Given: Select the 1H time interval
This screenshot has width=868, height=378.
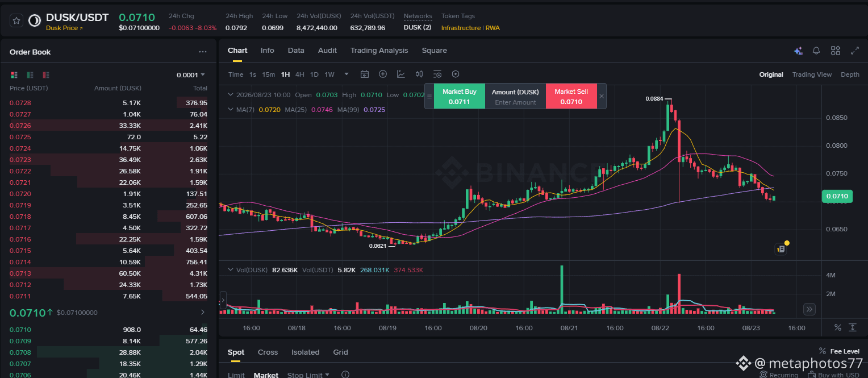Looking at the screenshot, I should [285, 74].
